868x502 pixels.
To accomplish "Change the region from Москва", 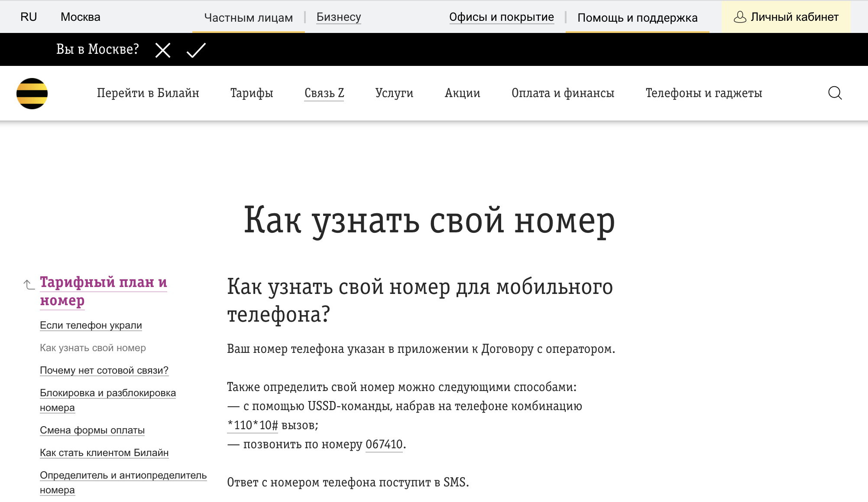I will (80, 16).
